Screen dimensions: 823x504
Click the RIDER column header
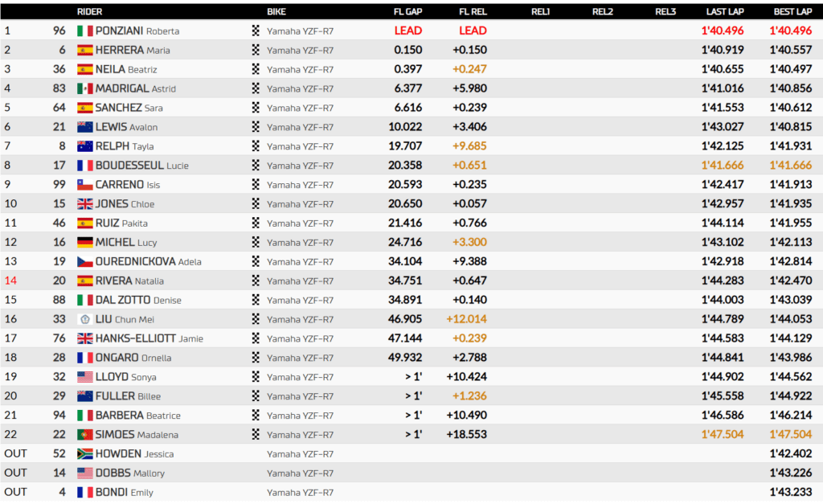[89, 11]
